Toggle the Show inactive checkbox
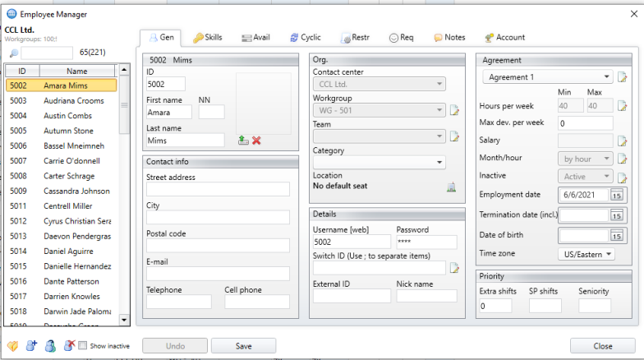The height and width of the screenshot is (360, 644). click(x=82, y=345)
